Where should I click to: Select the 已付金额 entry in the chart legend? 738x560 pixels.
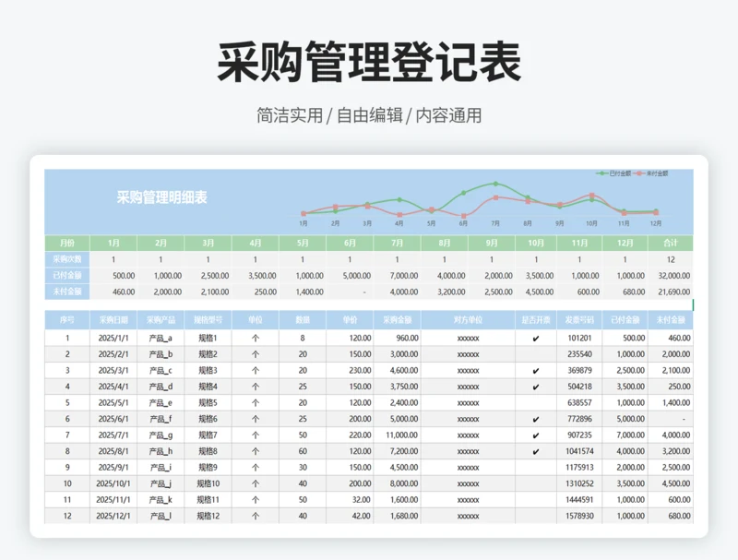[x=613, y=173]
